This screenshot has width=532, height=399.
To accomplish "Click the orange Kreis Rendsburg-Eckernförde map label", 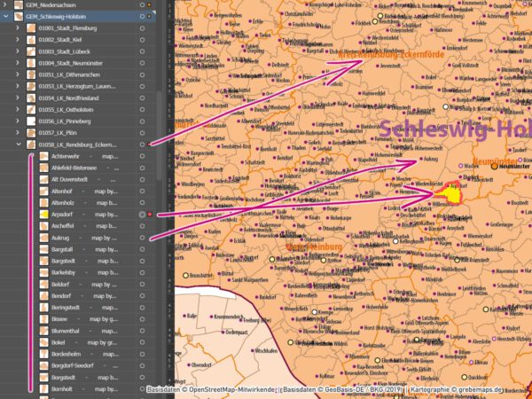I will 391,55.
